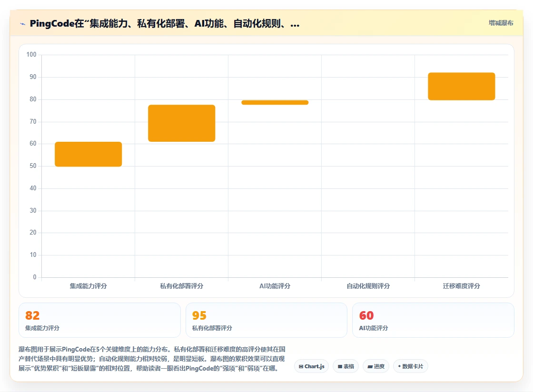Click the 数据卡片 tag chip
533x392 pixels.
pos(411,366)
